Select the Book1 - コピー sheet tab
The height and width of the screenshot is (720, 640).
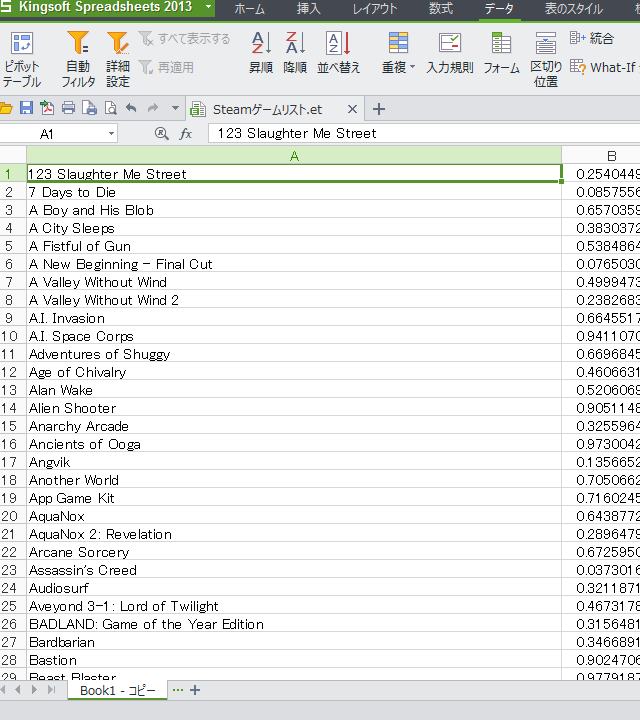point(118,690)
